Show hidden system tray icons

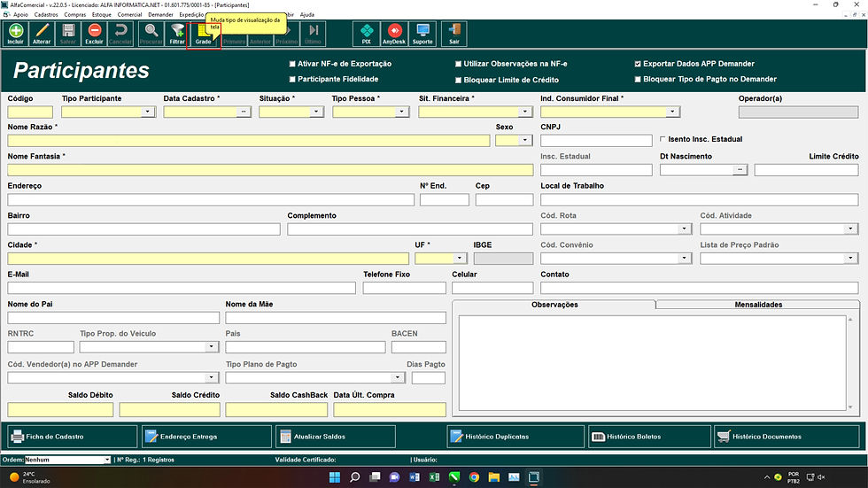(767, 477)
